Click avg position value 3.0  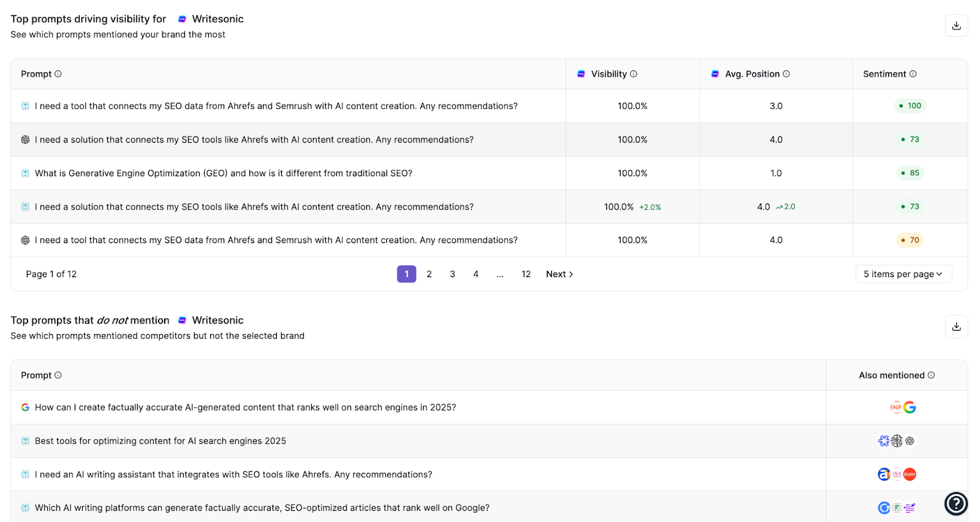(776, 106)
